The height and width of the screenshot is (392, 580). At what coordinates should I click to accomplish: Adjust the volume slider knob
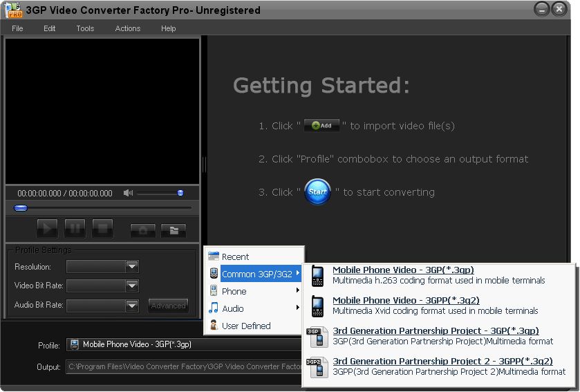(180, 193)
